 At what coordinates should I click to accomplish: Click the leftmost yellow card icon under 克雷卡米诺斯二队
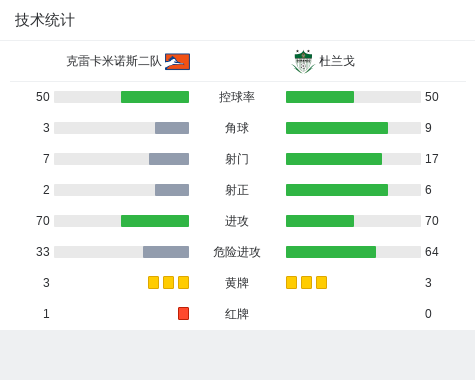click(x=153, y=282)
